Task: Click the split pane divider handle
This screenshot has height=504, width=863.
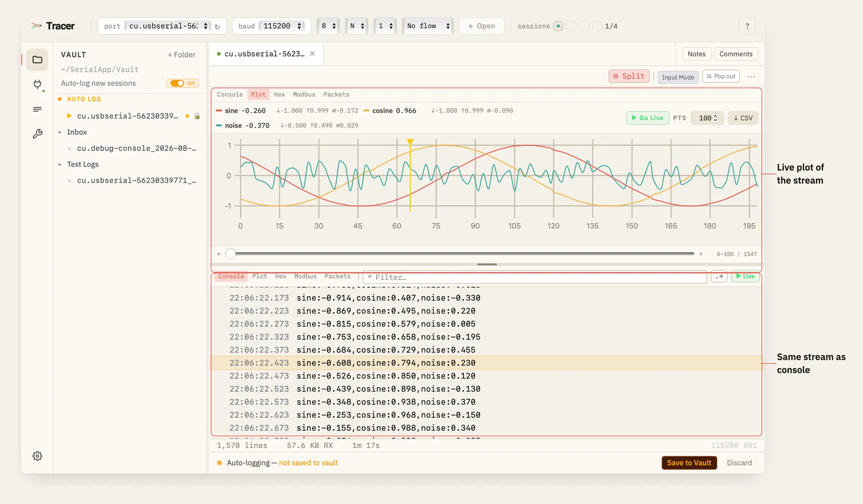Action: tap(487, 264)
